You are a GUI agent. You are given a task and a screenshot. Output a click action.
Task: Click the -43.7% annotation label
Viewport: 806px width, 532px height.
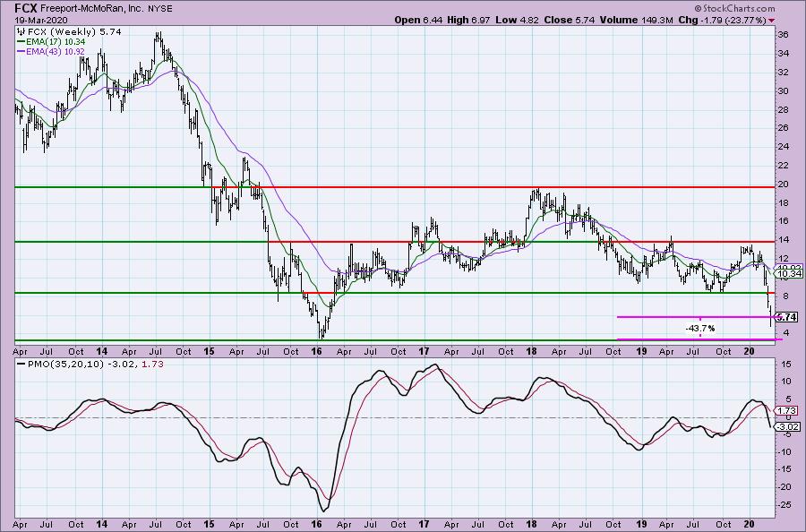[700, 329]
